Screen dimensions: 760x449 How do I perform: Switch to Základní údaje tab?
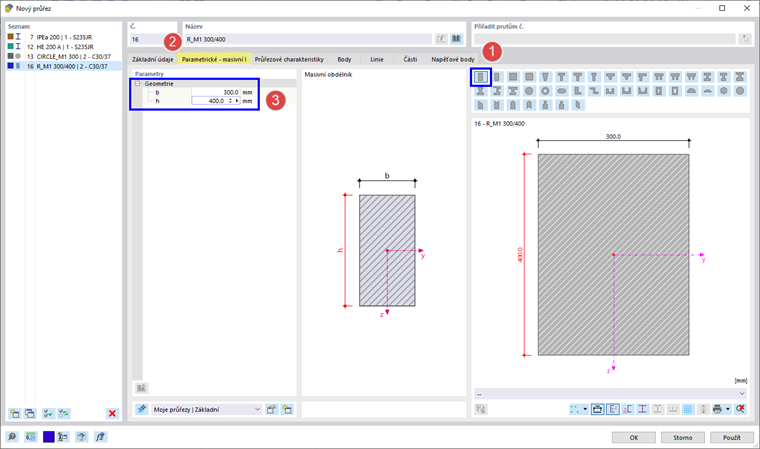click(153, 59)
